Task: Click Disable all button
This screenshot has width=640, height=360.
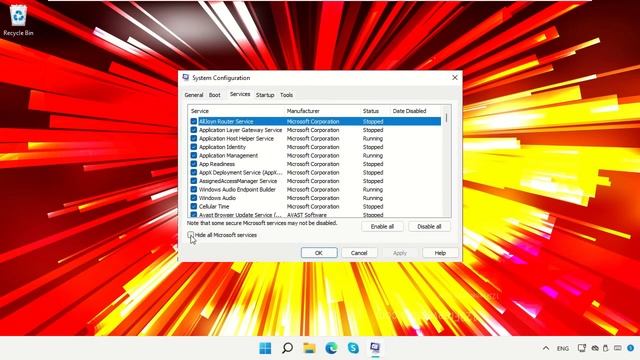Action: point(429,227)
